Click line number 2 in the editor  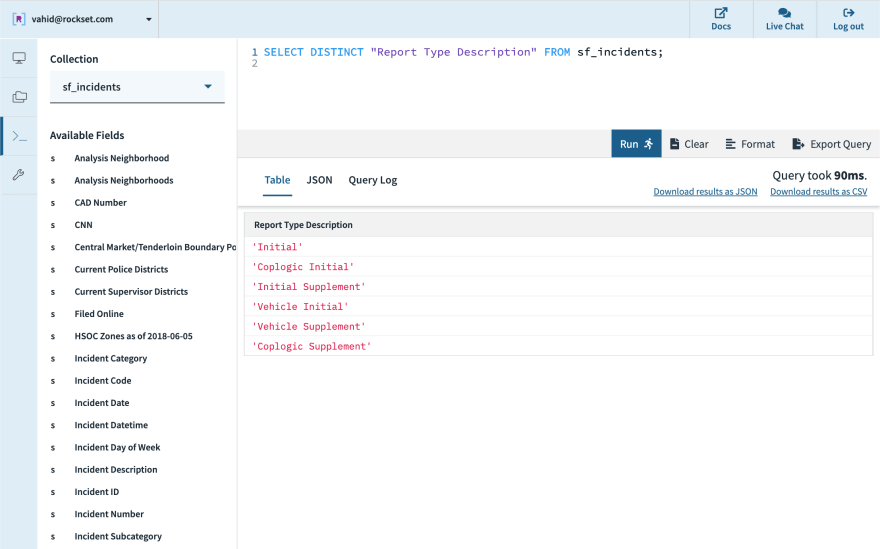tap(254, 63)
